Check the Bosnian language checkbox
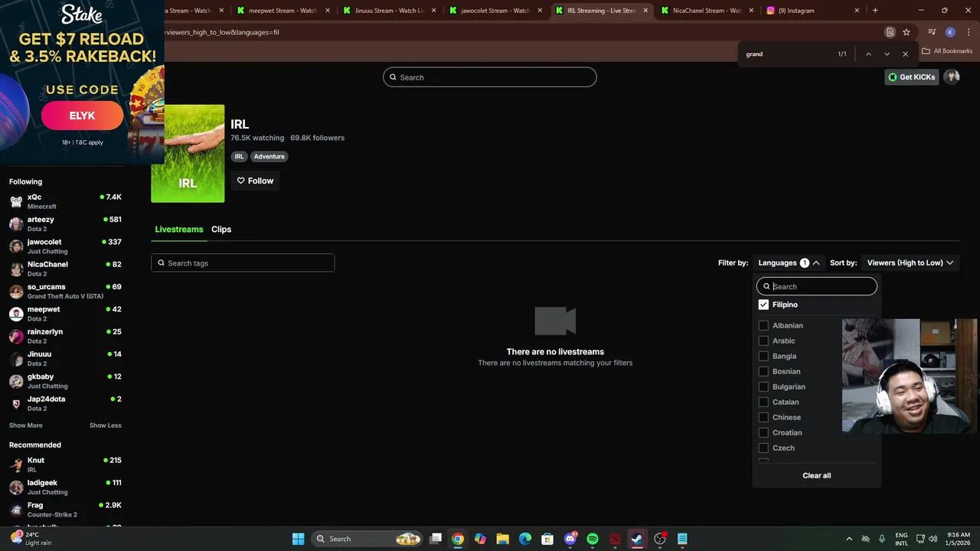The height and width of the screenshot is (551, 980). coord(763,371)
